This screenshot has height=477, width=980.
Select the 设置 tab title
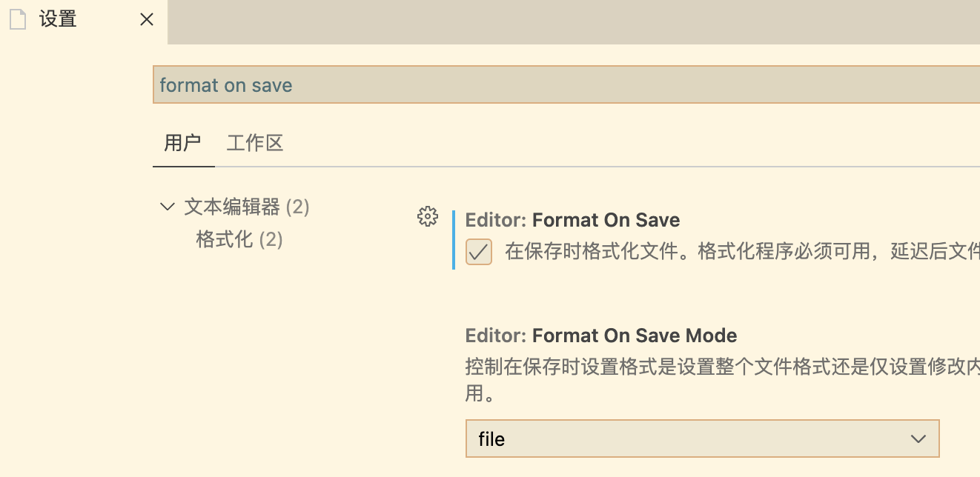[x=58, y=20]
